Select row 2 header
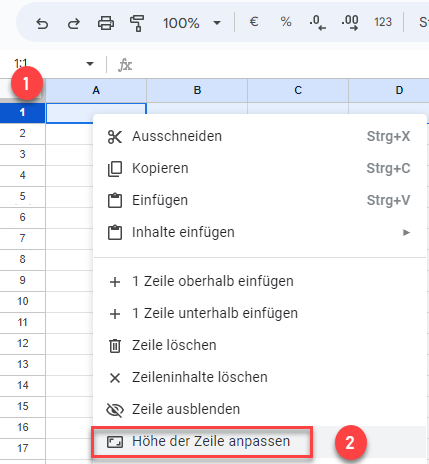 [22, 134]
